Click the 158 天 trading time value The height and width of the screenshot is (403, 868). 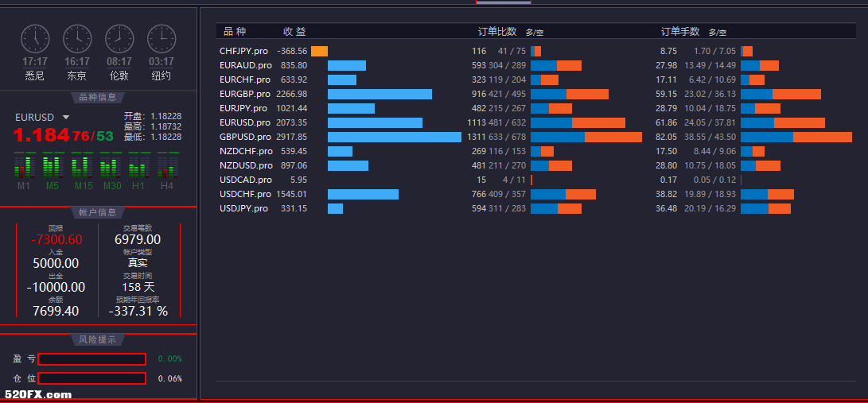click(138, 288)
